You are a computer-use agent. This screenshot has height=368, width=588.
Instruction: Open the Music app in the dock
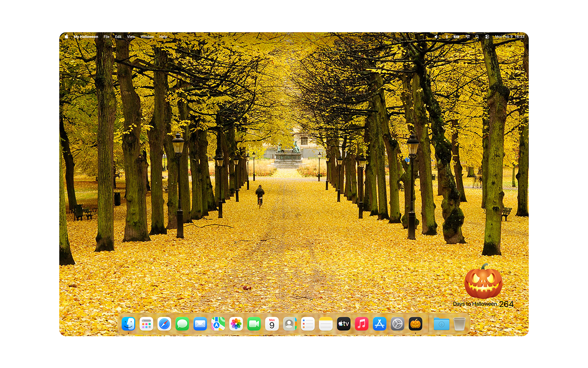click(x=362, y=324)
